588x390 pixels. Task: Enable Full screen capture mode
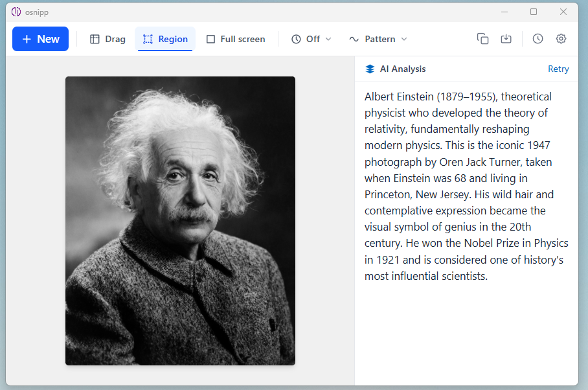[x=236, y=39]
